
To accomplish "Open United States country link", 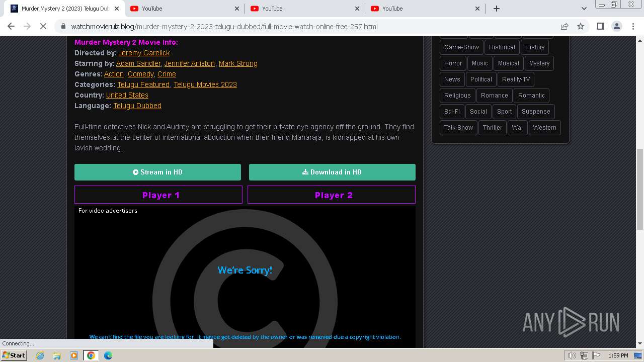I will click(x=127, y=95).
